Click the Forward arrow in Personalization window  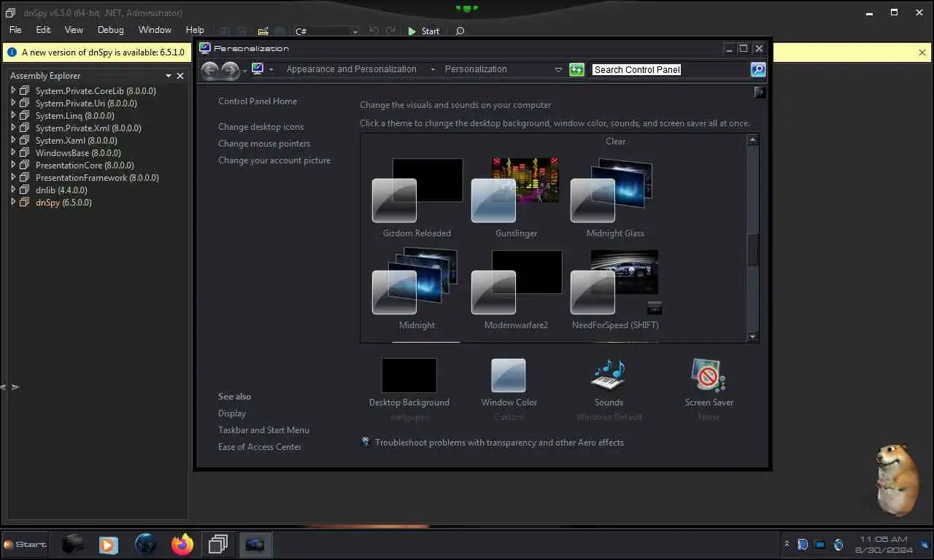pos(230,70)
